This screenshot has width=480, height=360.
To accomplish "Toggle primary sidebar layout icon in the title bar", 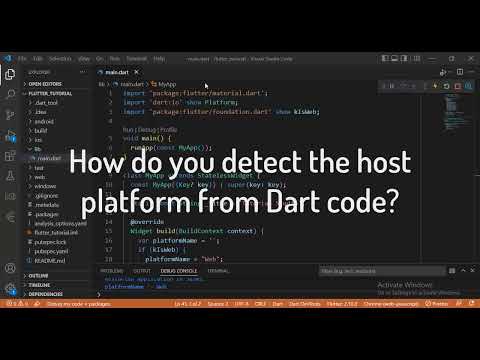I will (385, 59).
